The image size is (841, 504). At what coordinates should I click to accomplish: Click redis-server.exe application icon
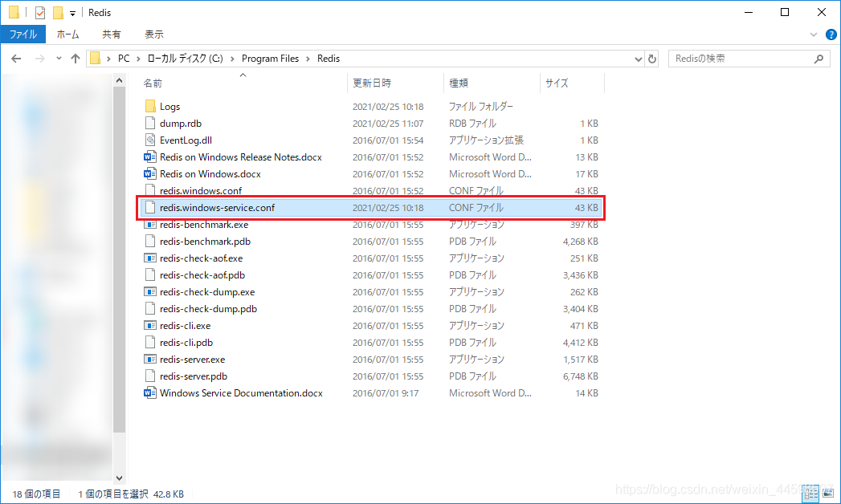pyautogui.click(x=150, y=360)
